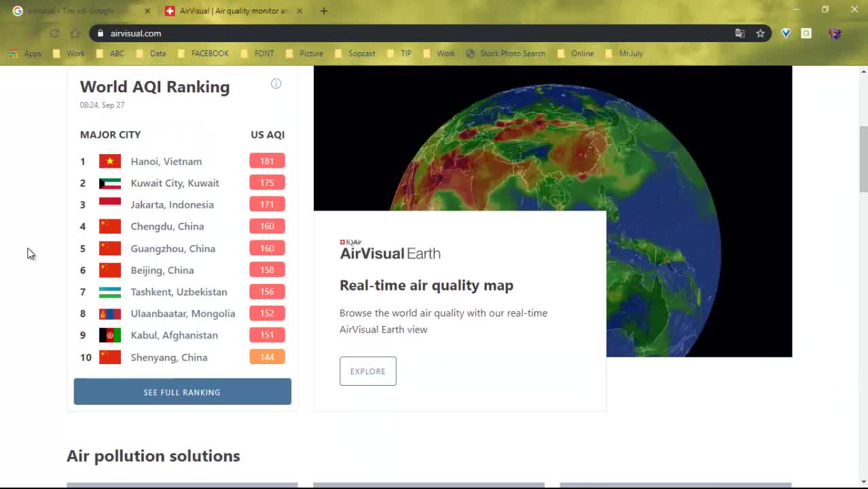This screenshot has height=489, width=868.
Task: Click the Indonesia flag beside Jakarta
Action: coord(110,204)
